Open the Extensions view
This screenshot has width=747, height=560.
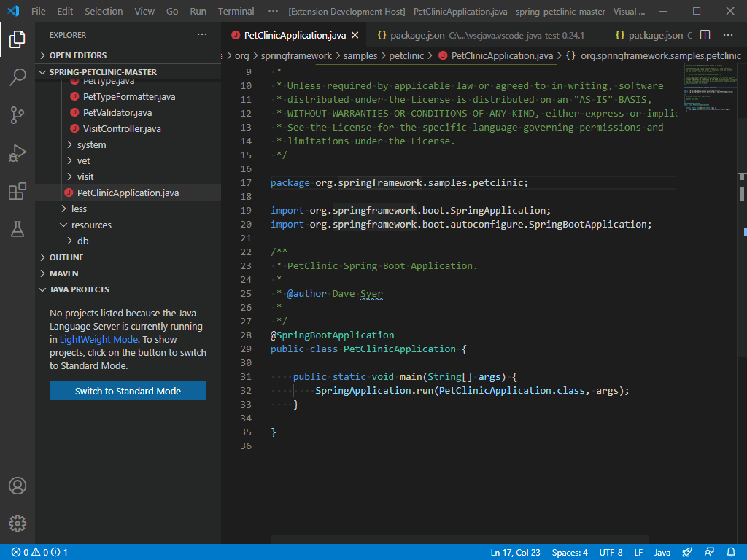point(18,191)
